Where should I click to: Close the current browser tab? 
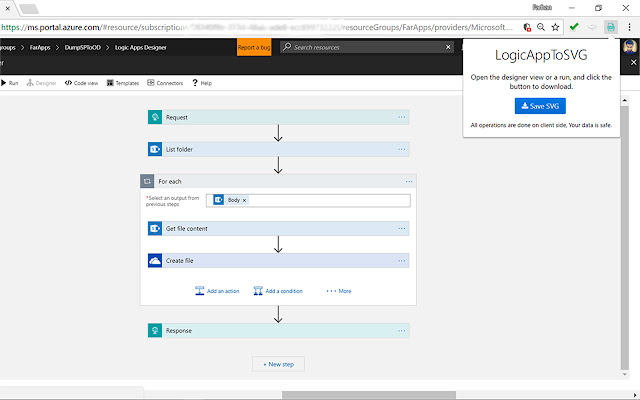(7, 8)
